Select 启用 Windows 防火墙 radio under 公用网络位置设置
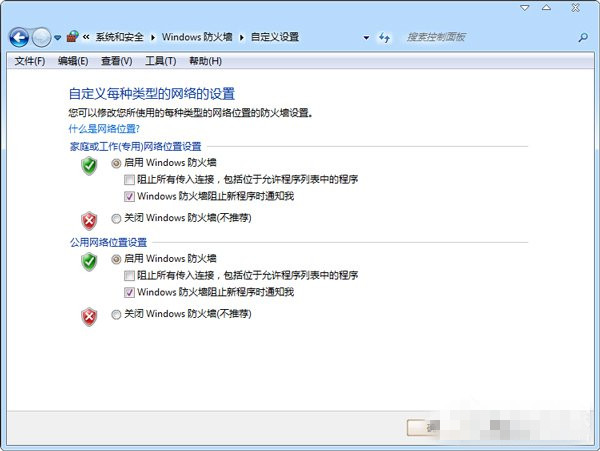 point(116,259)
